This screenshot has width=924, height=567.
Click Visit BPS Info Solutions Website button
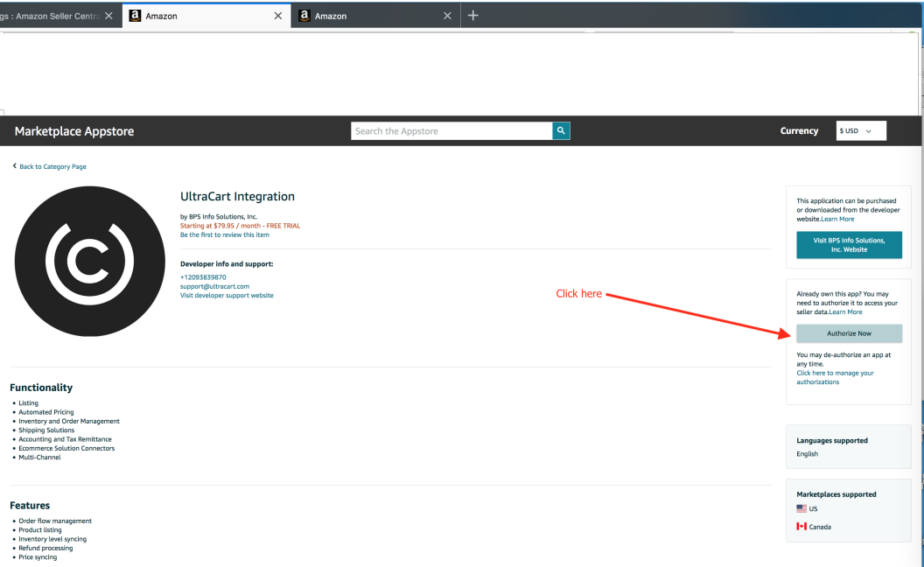point(849,245)
